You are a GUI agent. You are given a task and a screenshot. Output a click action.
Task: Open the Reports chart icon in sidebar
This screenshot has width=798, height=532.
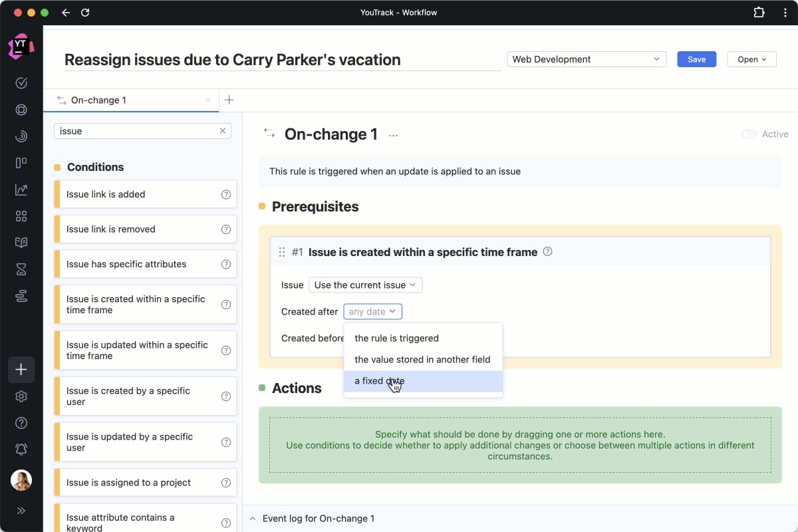point(21,190)
